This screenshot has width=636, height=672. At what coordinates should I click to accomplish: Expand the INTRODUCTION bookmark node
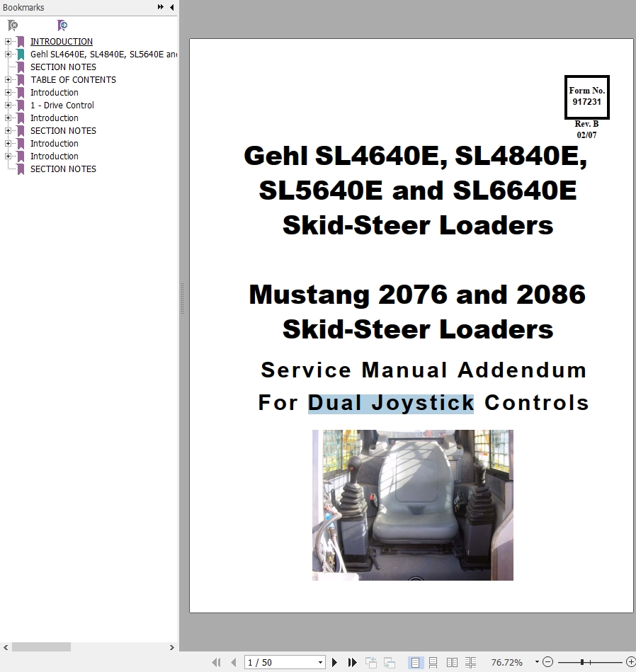[x=8, y=42]
